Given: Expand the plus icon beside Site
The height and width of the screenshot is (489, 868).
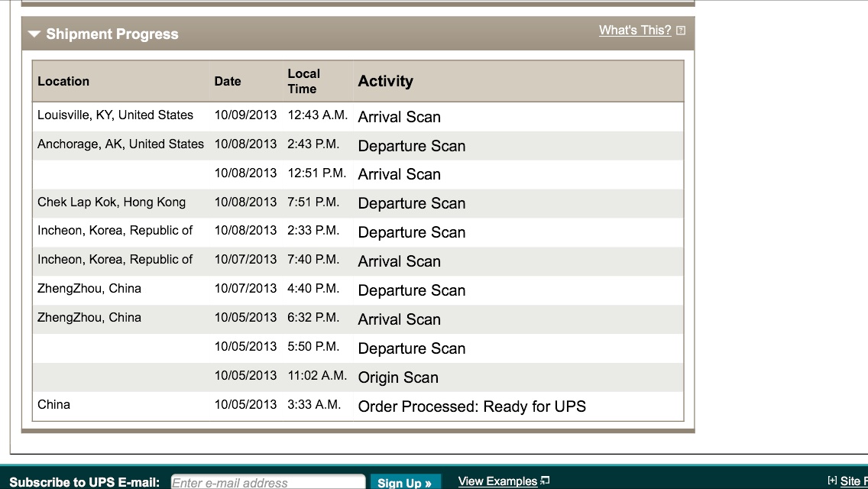Looking at the screenshot, I should 832,481.
